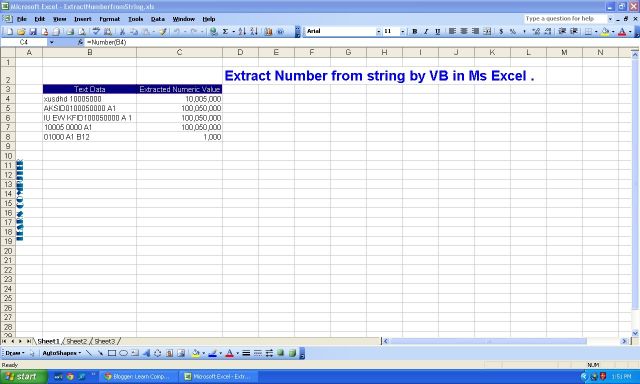Click the AutoSum sigma icon
This screenshot has height=384, width=640.
(x=225, y=31)
